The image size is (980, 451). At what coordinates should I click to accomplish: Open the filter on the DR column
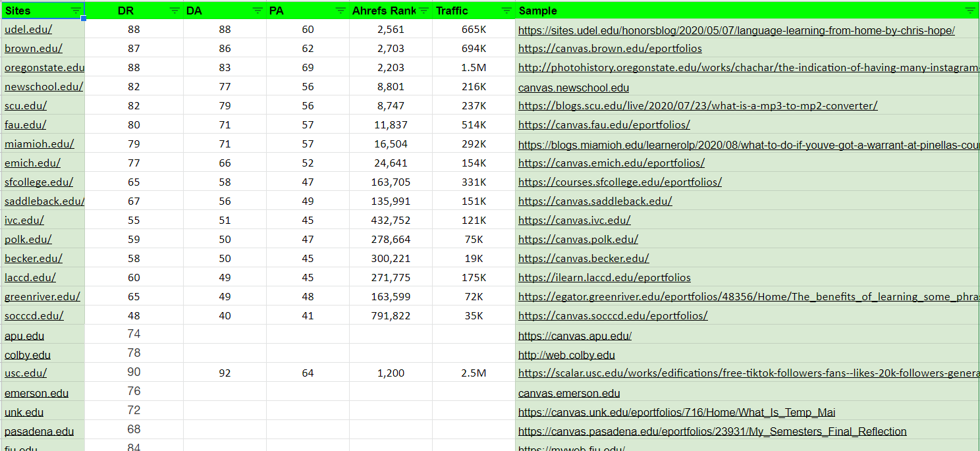pos(175,11)
